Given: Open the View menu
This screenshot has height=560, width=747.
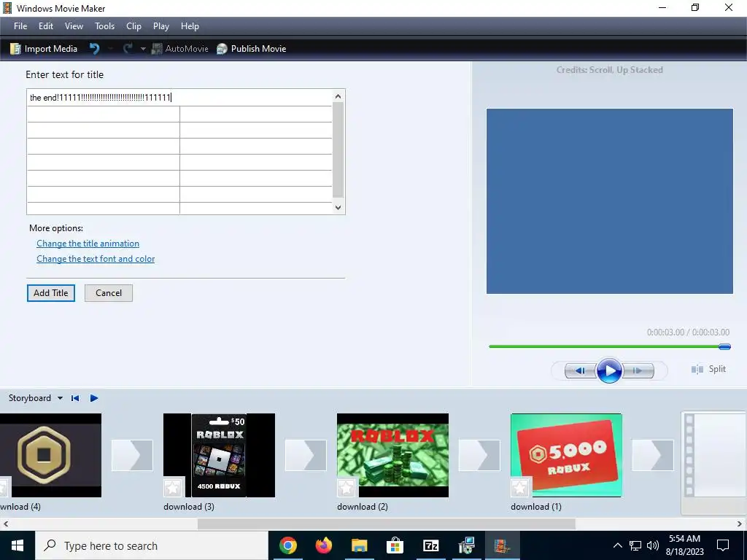Looking at the screenshot, I should click(x=74, y=26).
